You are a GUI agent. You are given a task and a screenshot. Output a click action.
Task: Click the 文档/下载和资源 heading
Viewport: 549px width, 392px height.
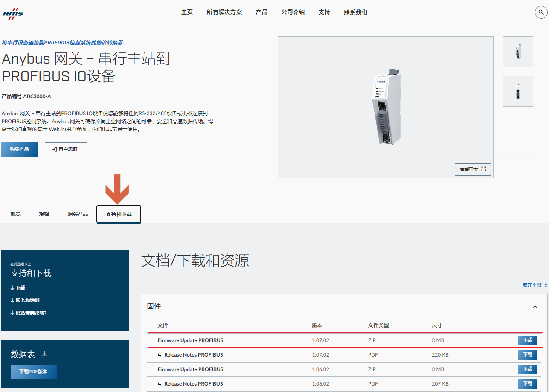[195, 260]
